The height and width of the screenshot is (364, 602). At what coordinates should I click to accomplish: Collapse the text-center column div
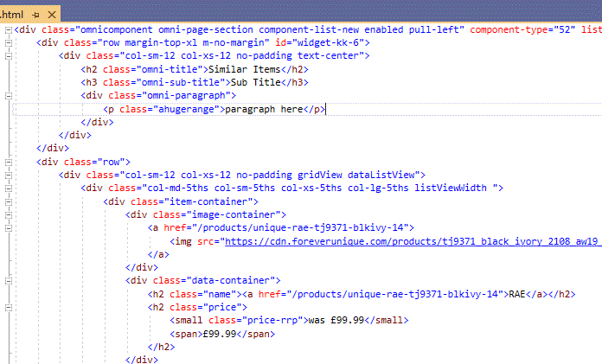(8, 56)
